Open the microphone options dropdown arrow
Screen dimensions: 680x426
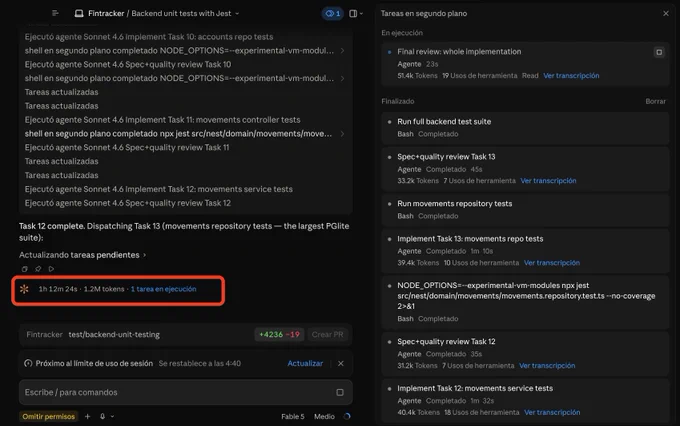(112, 416)
